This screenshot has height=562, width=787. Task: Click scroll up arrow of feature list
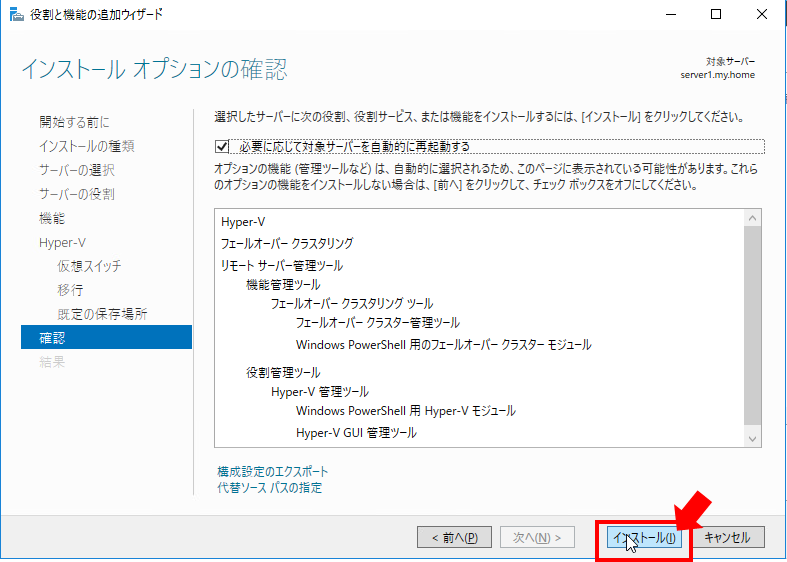tap(752, 218)
